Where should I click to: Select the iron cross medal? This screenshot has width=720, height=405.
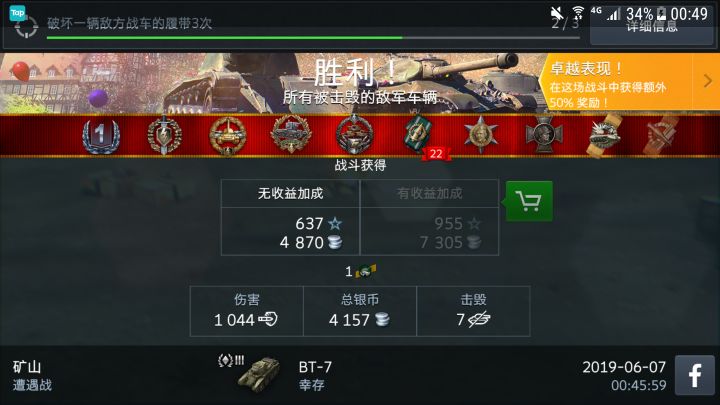544,134
